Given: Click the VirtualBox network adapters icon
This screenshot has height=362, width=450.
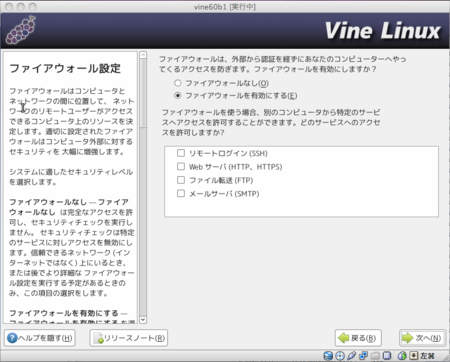Looking at the screenshot, I should pyautogui.click(x=363, y=356).
